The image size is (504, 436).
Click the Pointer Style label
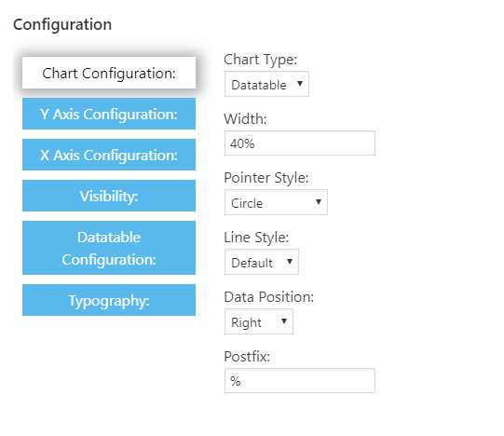(x=266, y=178)
